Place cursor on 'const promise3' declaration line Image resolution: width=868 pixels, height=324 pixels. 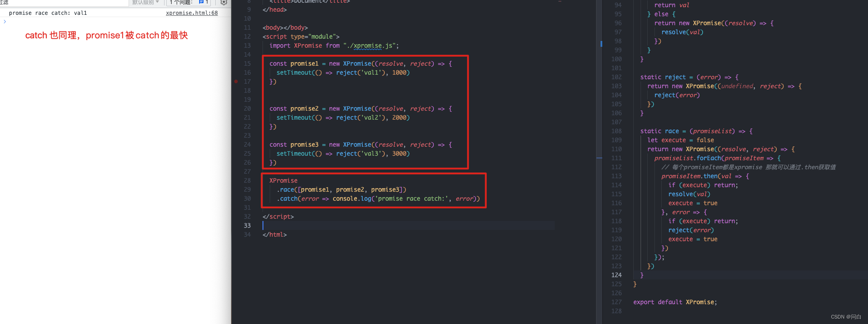pyautogui.click(x=361, y=144)
